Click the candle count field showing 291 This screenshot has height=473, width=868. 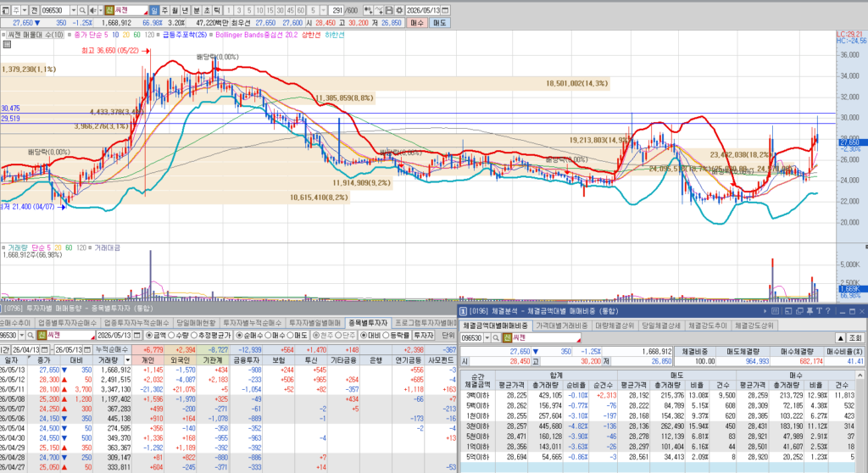click(x=337, y=10)
